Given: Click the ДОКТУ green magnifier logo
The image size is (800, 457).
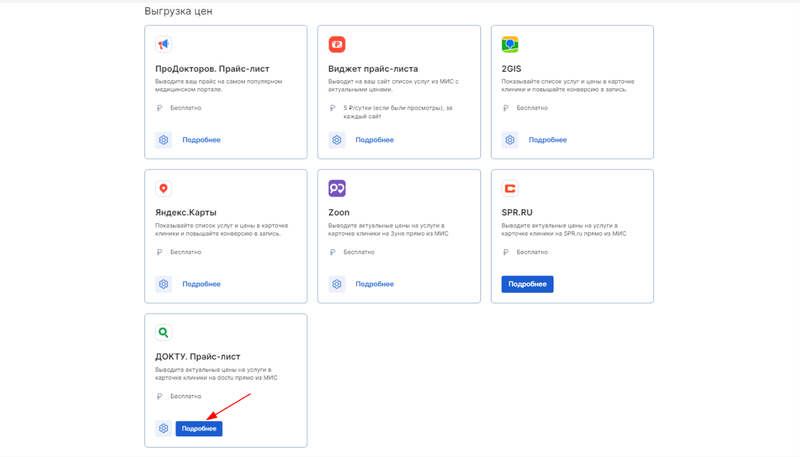Looking at the screenshot, I should pos(163,333).
